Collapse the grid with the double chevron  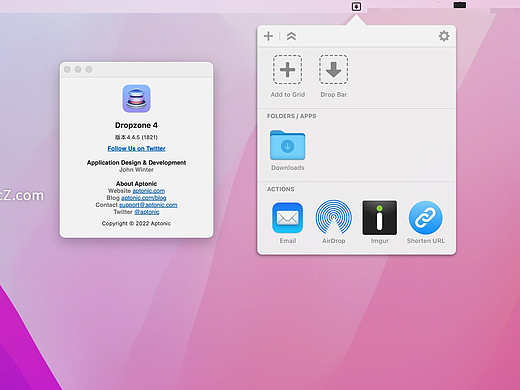(291, 36)
